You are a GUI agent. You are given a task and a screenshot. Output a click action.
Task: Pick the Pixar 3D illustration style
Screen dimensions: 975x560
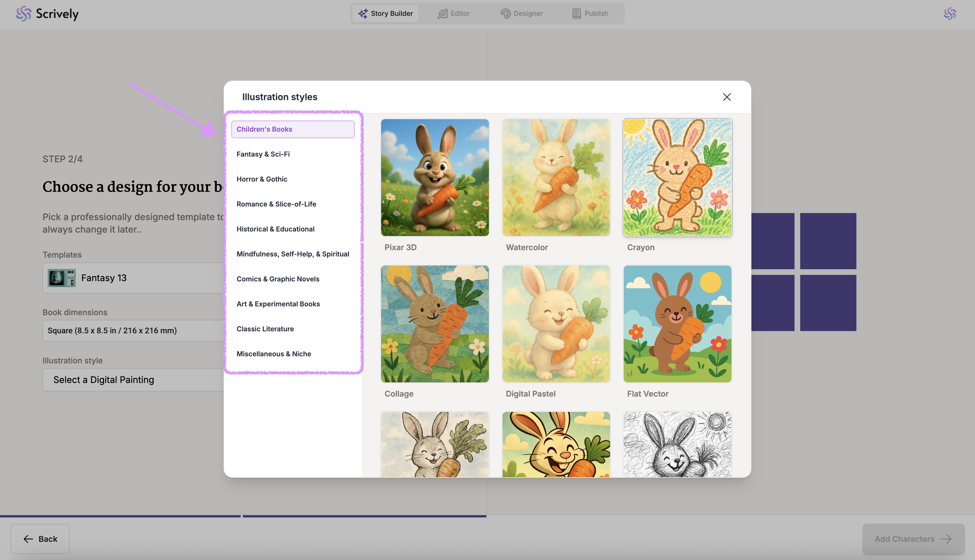[x=435, y=177]
